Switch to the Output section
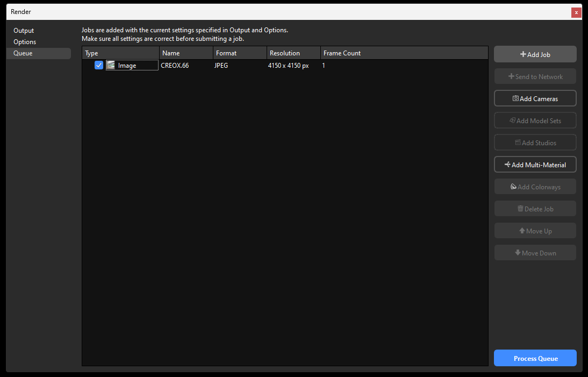Image resolution: width=588 pixels, height=377 pixels. pyautogui.click(x=23, y=30)
